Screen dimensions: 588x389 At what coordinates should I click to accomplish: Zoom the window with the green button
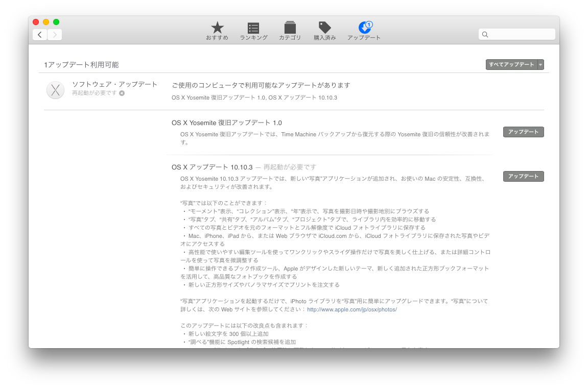[56, 22]
